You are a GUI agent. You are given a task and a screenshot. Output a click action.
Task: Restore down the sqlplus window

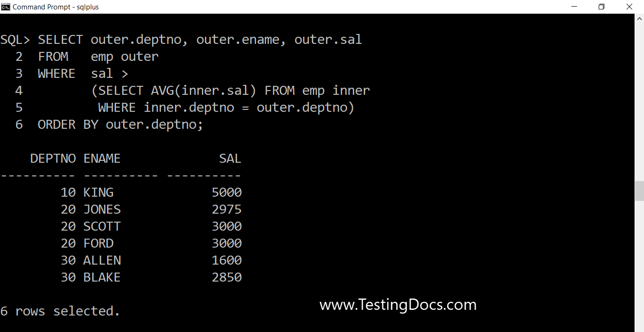pyautogui.click(x=602, y=7)
